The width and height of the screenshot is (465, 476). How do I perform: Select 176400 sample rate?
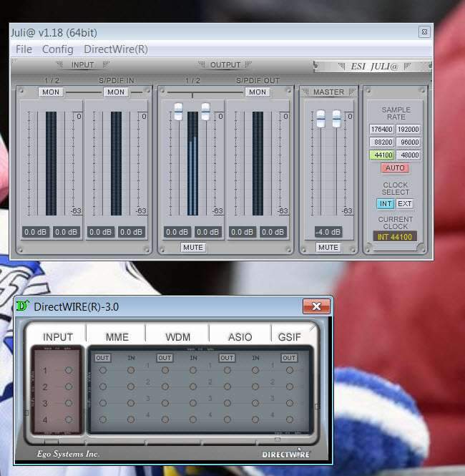[381, 130]
